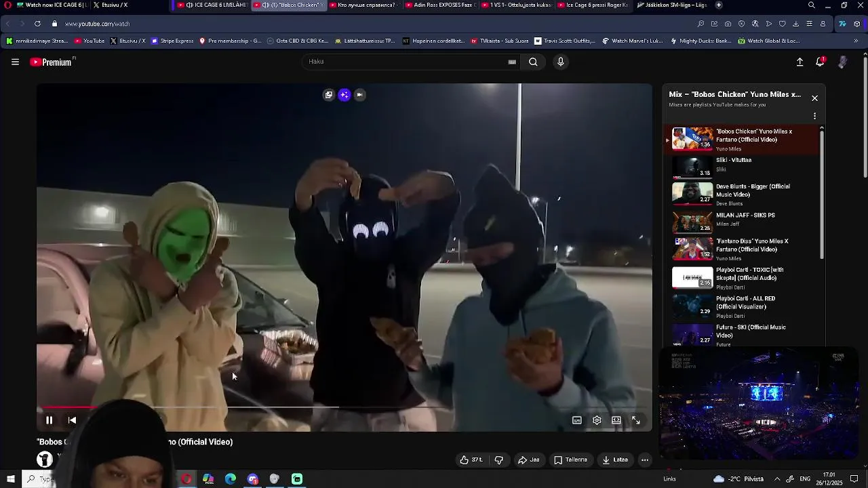Open Windows notification center
Viewport: 868px width, 488px height.
854,479
